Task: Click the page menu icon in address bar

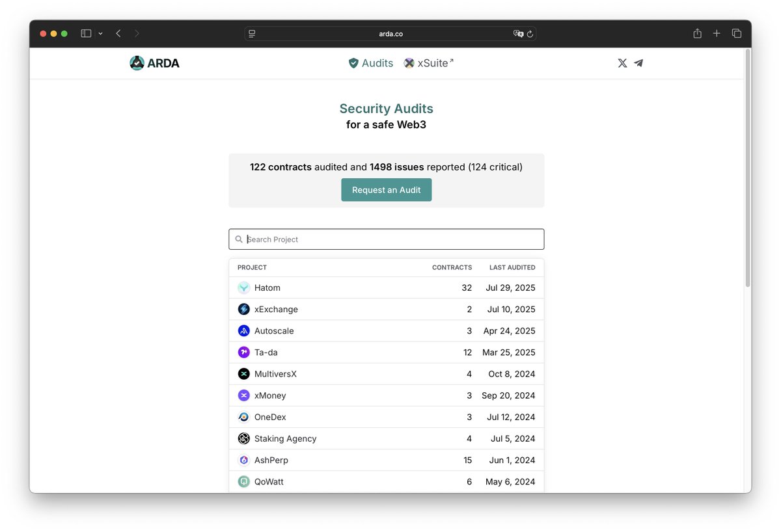Action: click(252, 34)
